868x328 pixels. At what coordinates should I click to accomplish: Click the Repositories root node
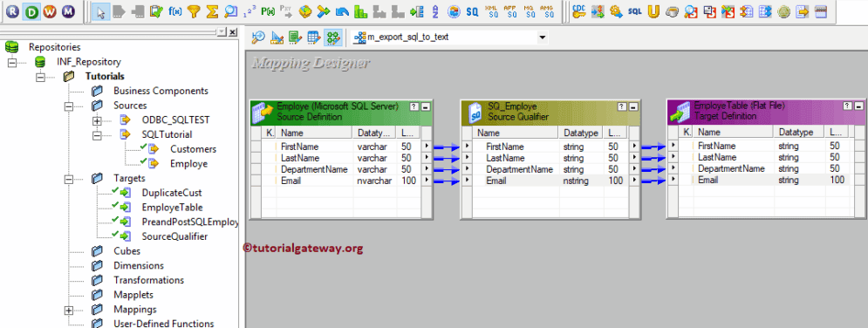tap(54, 48)
